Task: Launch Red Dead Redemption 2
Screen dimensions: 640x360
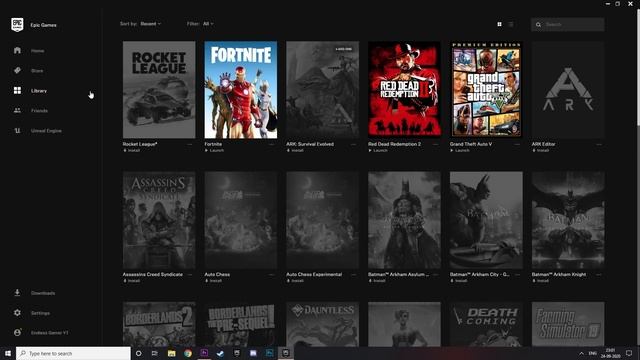Action: coord(378,151)
